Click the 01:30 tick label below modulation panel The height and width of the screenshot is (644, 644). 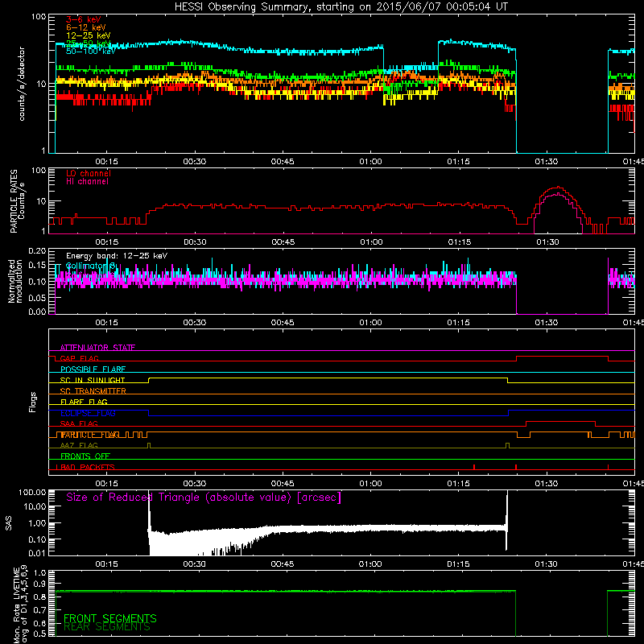[x=547, y=323]
